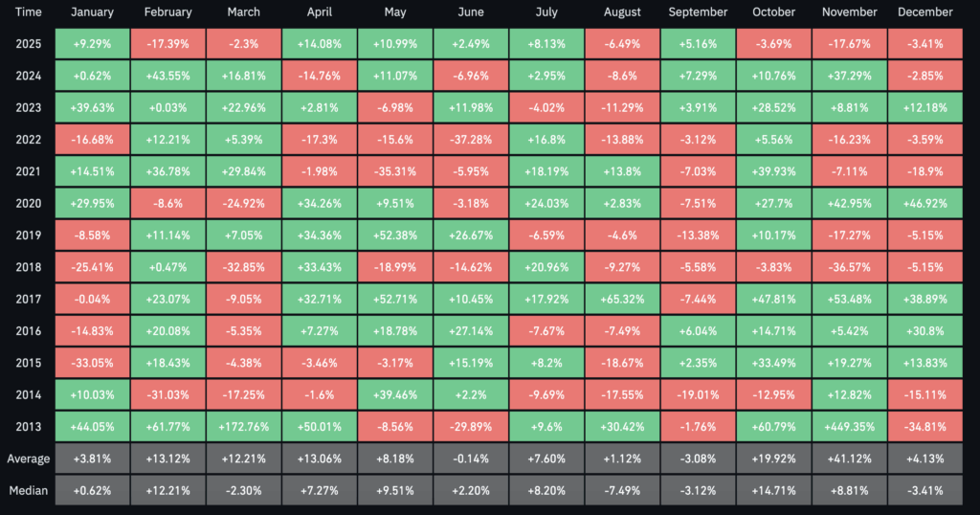Click the 2013 row label
Viewport: 980px width, 515px height.
tap(28, 426)
